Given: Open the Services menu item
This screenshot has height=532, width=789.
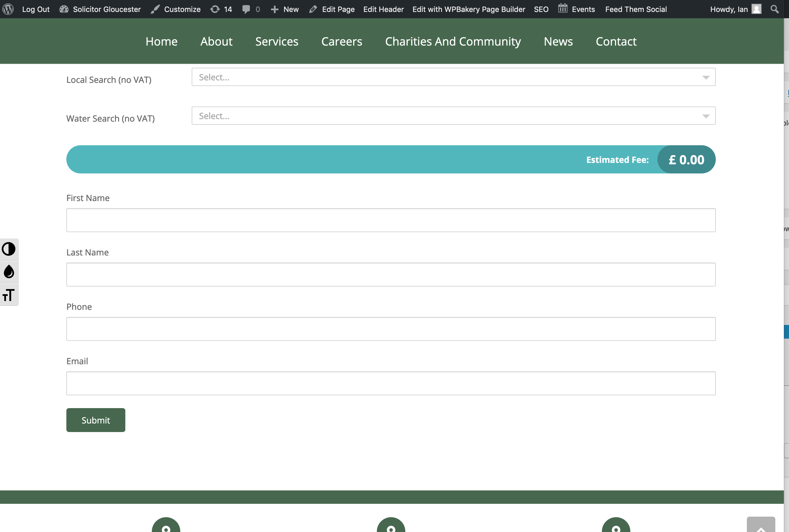Looking at the screenshot, I should point(277,41).
